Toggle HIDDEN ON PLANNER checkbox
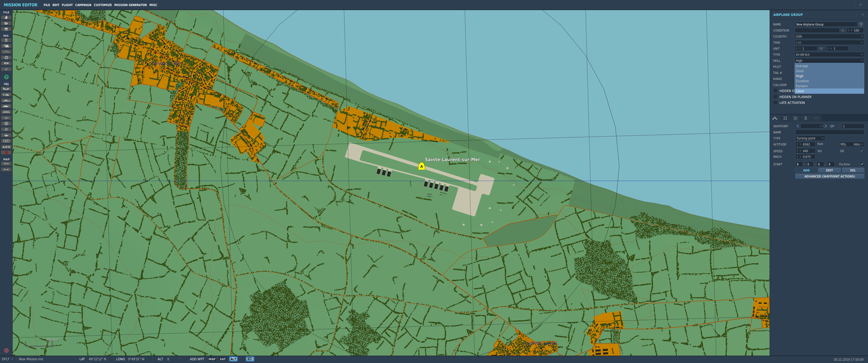This screenshot has width=868, height=363. [775, 97]
